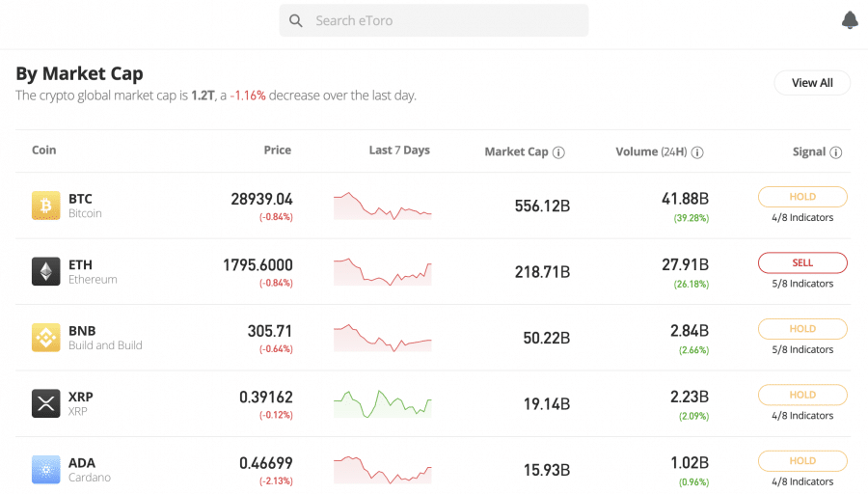Screen dimensions: 868x494
Task: Click ETH SELL signal badge
Action: [x=802, y=262]
